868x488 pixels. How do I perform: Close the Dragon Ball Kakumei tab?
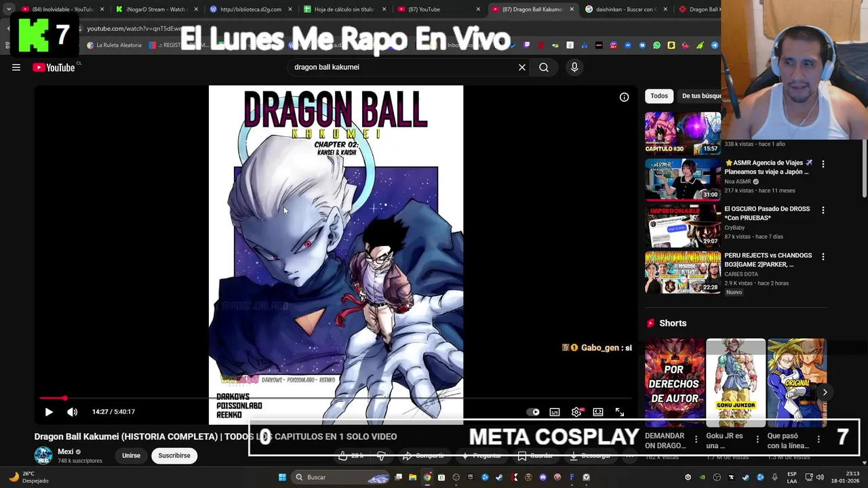click(572, 9)
